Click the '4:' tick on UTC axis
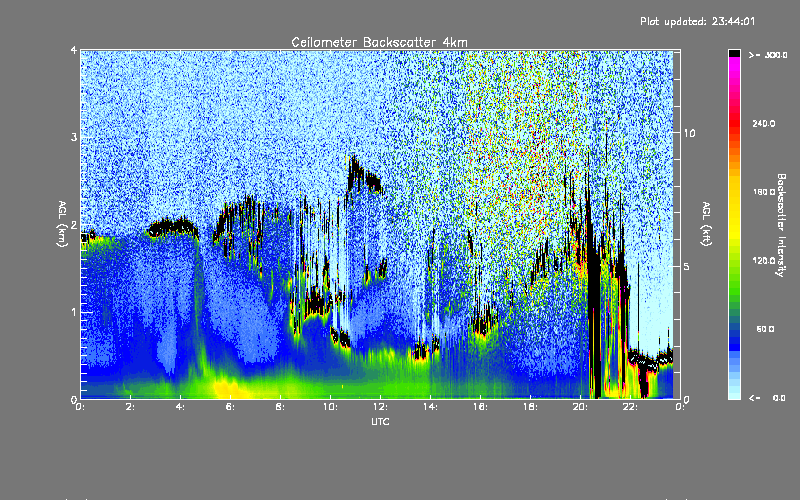 click(x=180, y=407)
